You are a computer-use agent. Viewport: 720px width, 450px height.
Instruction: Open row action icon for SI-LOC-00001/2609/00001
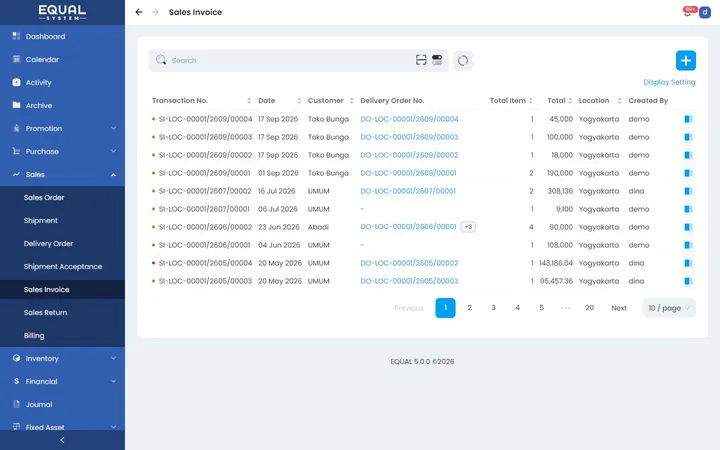[x=688, y=173]
